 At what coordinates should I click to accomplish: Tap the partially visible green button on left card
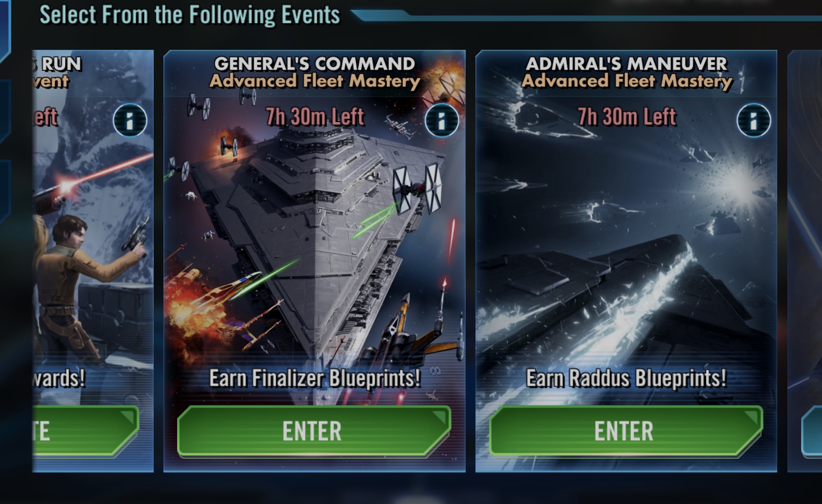click(x=86, y=431)
